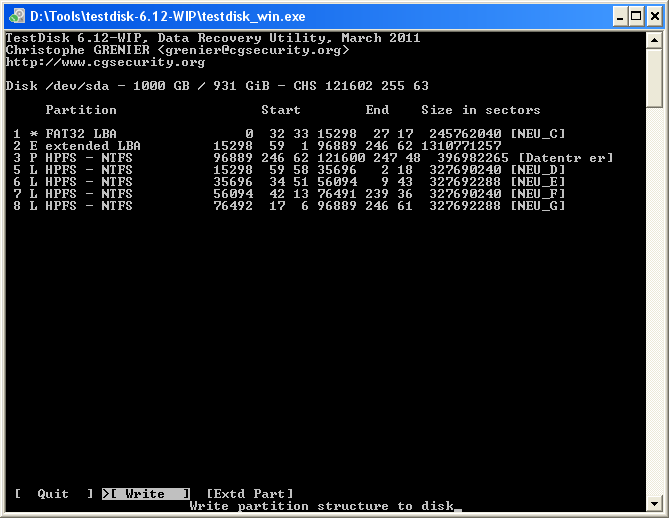Select the partition labeled NEU_G

pyautogui.click(x=289, y=206)
